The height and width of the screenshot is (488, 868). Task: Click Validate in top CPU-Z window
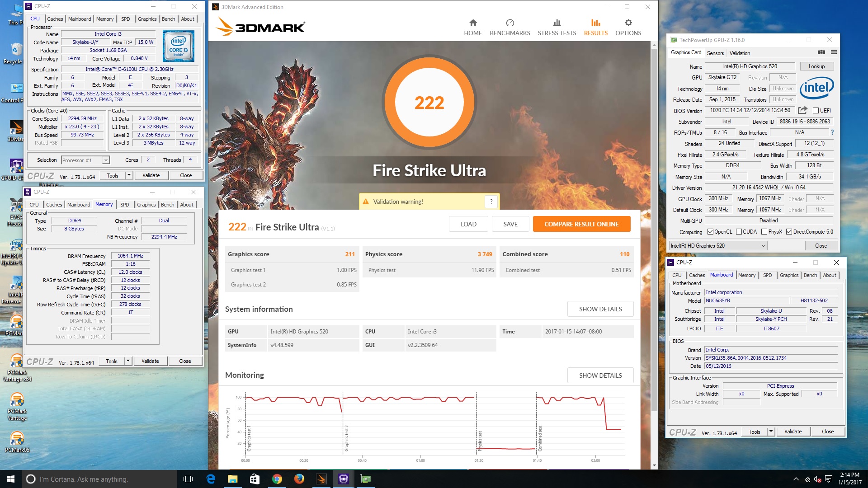pyautogui.click(x=151, y=175)
